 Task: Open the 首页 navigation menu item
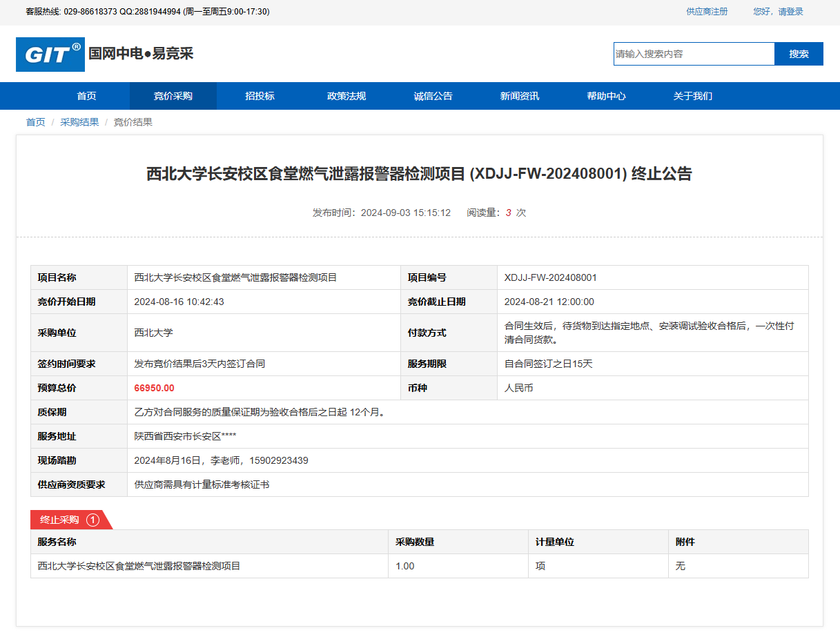[x=86, y=96]
